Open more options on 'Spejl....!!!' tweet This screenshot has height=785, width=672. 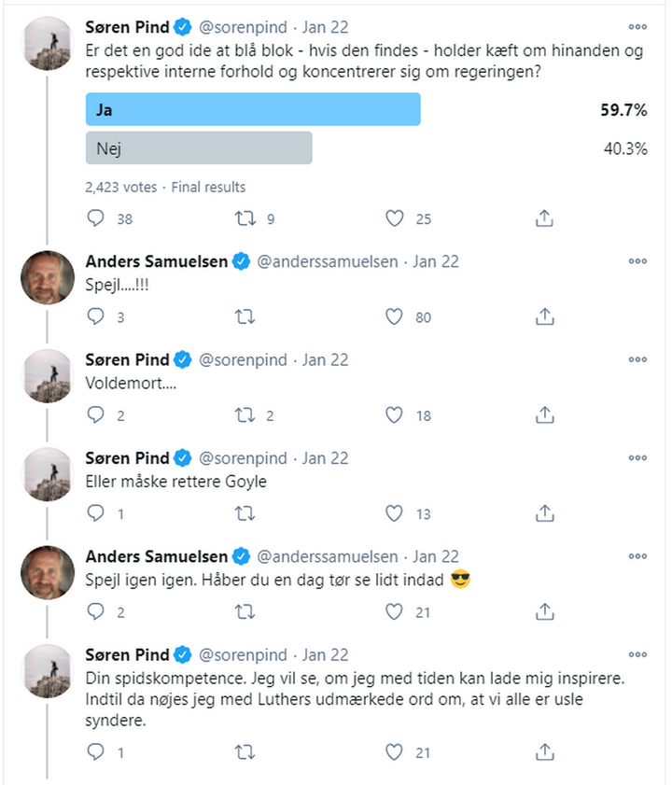click(637, 262)
